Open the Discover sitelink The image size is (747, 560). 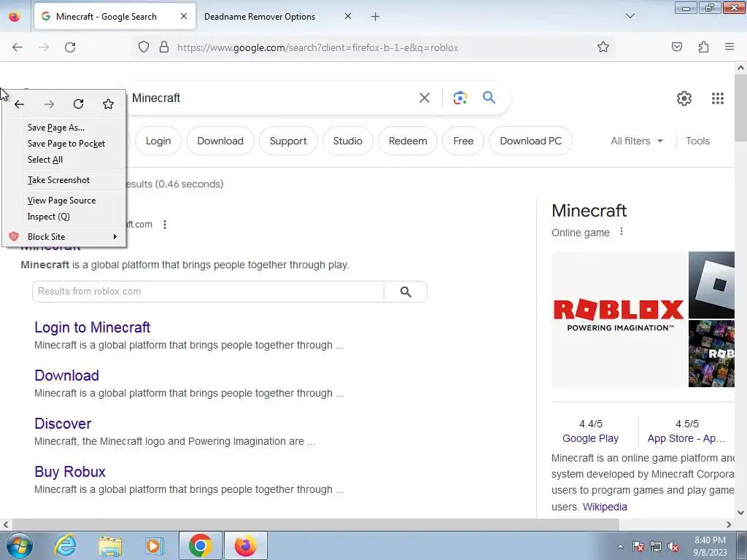coord(63,424)
